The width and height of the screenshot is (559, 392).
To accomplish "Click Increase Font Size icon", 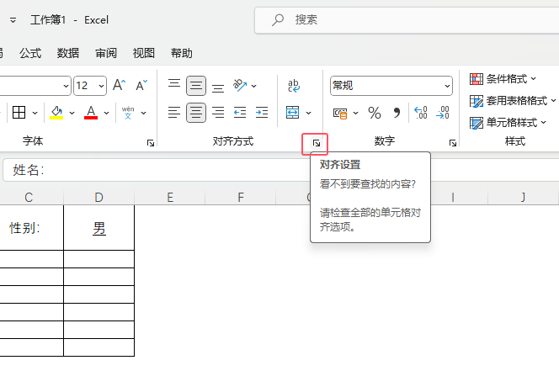I will 119,86.
